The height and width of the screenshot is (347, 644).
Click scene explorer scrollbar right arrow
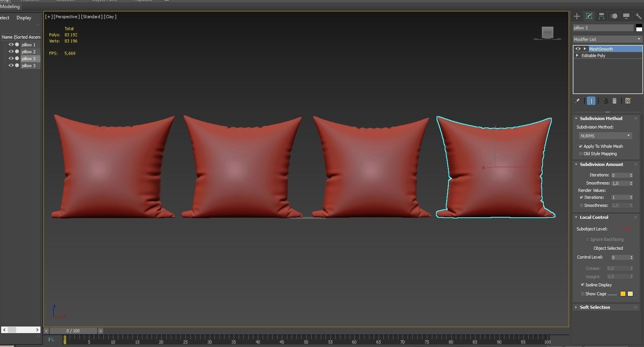click(x=37, y=330)
